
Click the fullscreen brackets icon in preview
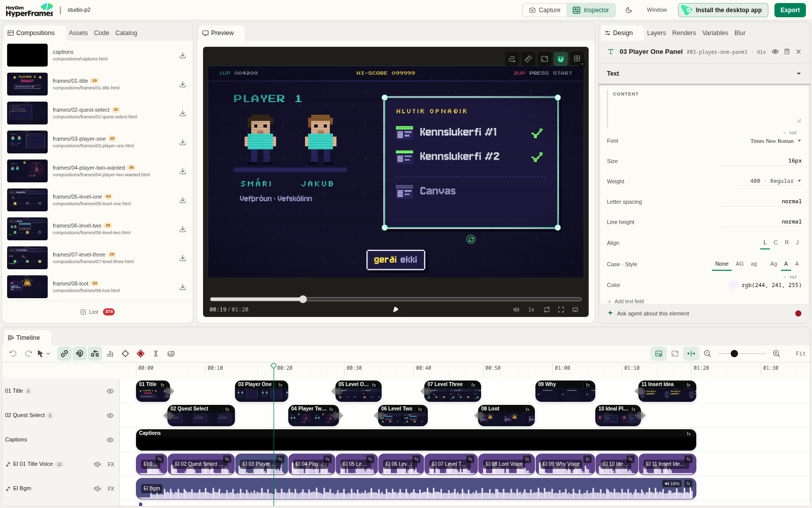pyautogui.click(x=561, y=309)
